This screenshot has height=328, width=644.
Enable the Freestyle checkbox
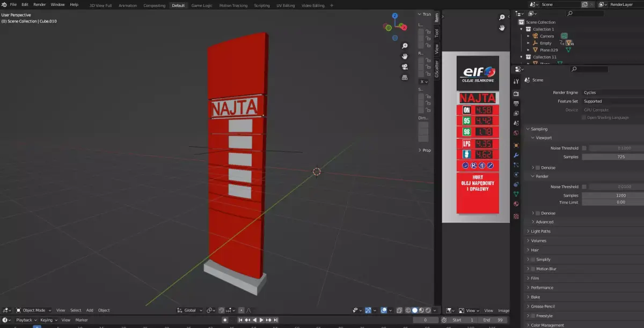click(x=533, y=316)
